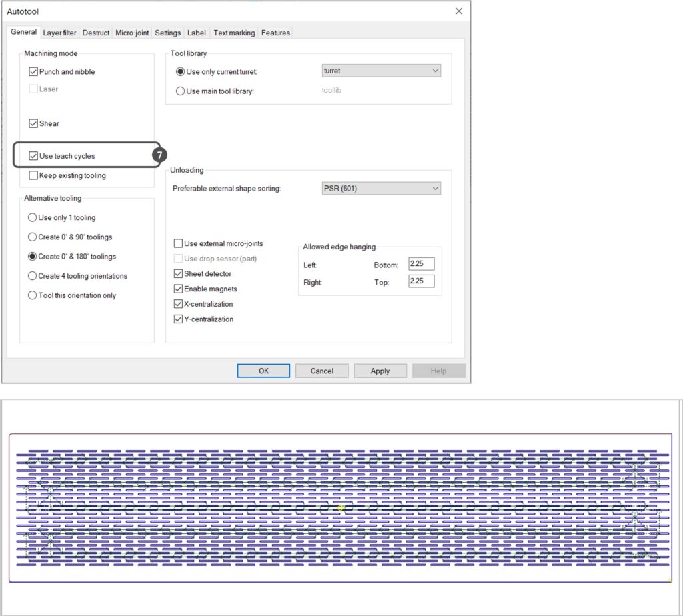This screenshot has width=683, height=616.
Task: Select Use only 1 tooling option
Action: (33, 217)
